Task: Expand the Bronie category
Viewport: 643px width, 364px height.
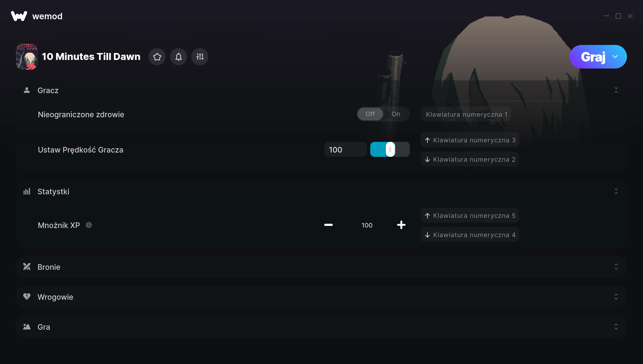Action: click(x=616, y=267)
